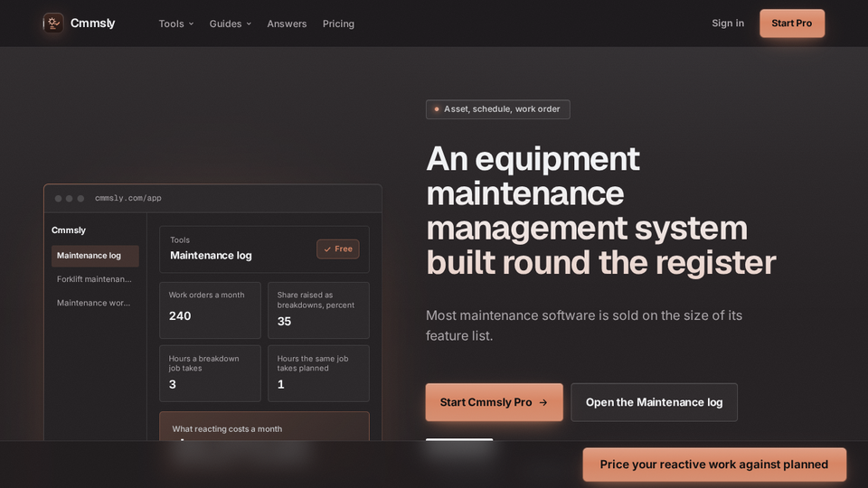Open the Answers page
The image size is (868, 488).
coord(287,23)
